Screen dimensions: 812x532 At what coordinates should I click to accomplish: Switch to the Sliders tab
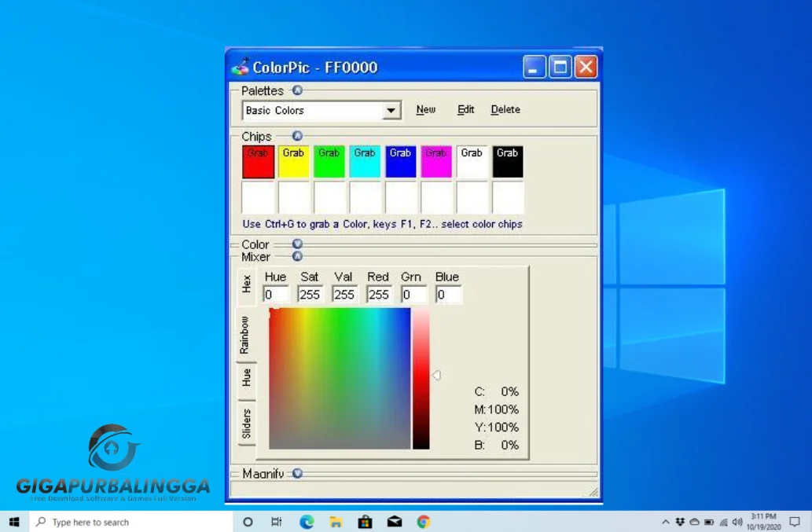[x=246, y=422]
